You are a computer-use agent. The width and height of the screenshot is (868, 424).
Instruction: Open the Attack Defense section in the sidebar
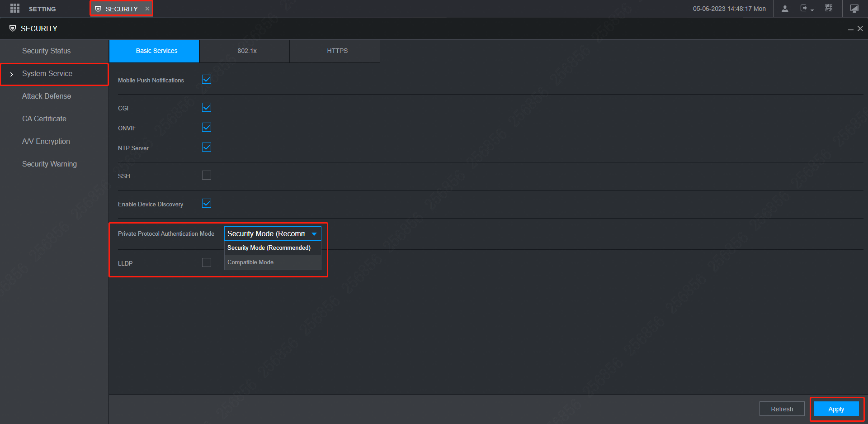coord(47,96)
